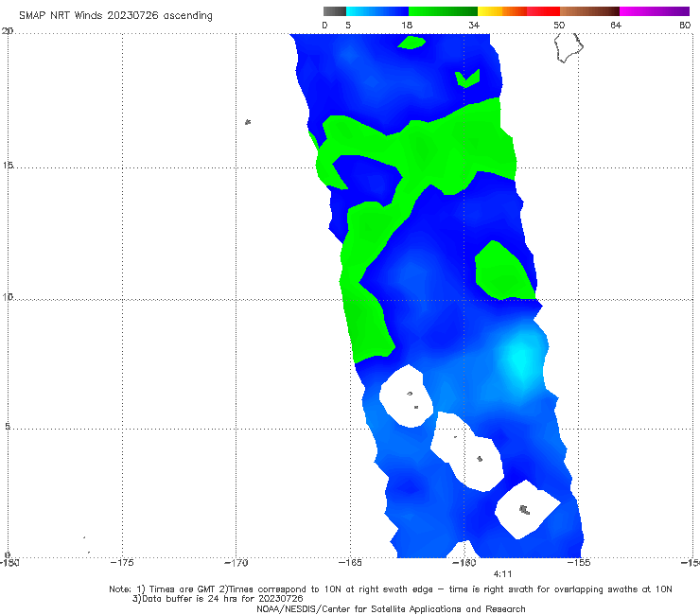Click the magenta-purple 64-80 color bar segment
700x615 pixels.
pos(655,11)
